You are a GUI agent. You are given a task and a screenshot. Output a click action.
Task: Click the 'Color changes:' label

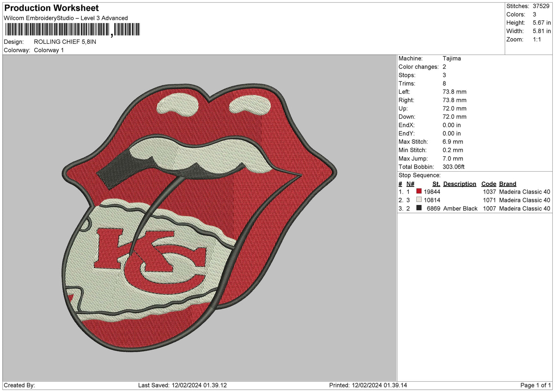(418, 67)
